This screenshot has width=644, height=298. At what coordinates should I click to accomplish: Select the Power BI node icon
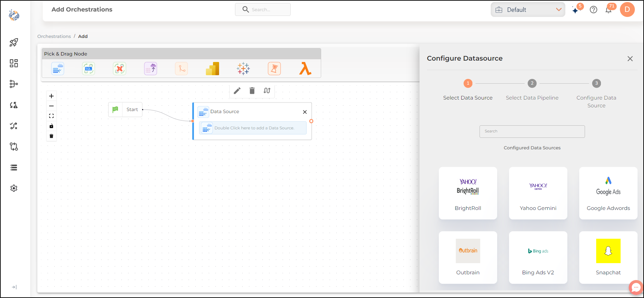point(212,69)
